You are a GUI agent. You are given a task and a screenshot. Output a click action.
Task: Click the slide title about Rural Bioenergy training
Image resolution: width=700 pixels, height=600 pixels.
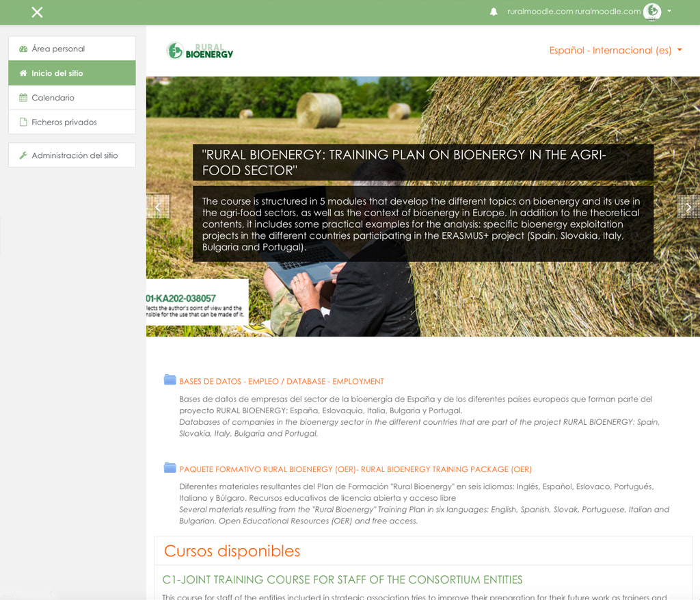[x=422, y=162]
